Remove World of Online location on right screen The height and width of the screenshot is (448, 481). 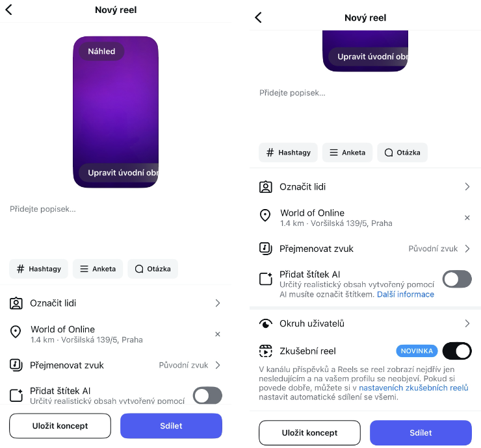pos(467,218)
